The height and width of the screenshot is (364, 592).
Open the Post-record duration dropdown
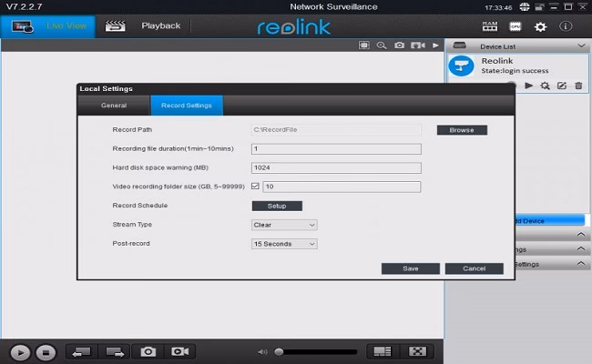click(x=284, y=244)
